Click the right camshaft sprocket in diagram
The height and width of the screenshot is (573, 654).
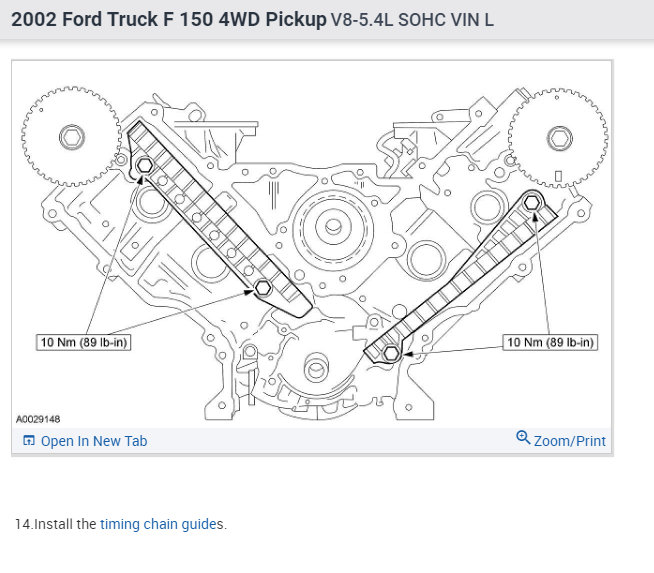pos(558,138)
